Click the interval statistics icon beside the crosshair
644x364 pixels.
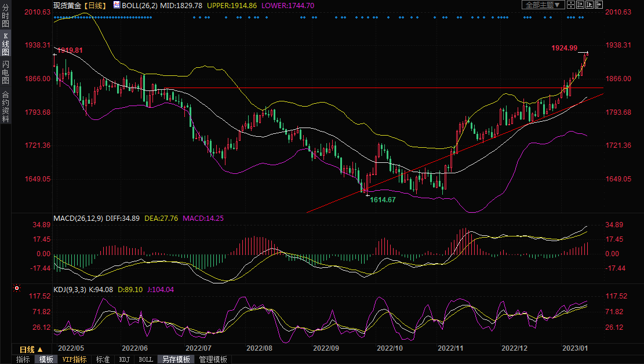[x=580, y=5]
